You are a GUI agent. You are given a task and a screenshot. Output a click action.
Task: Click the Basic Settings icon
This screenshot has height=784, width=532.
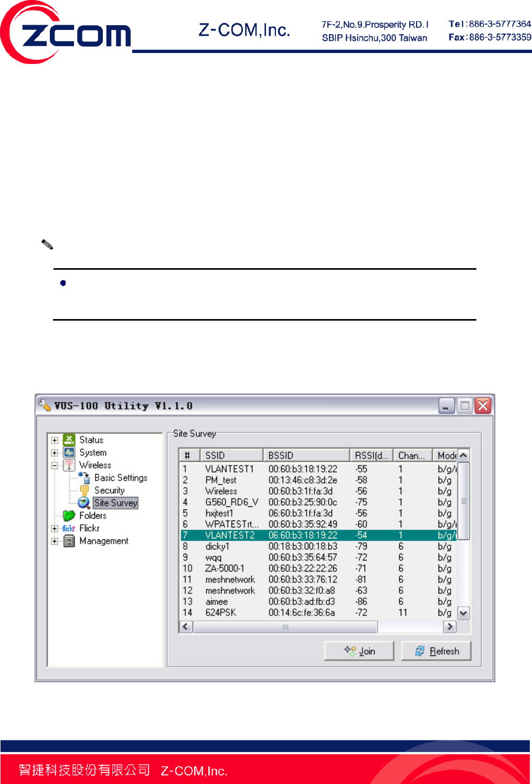(x=84, y=478)
